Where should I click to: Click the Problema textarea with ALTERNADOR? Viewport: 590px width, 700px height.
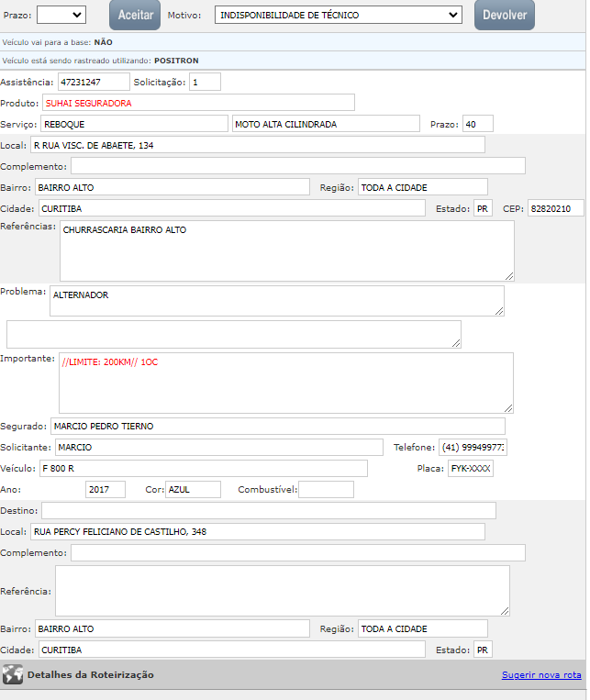click(x=276, y=300)
